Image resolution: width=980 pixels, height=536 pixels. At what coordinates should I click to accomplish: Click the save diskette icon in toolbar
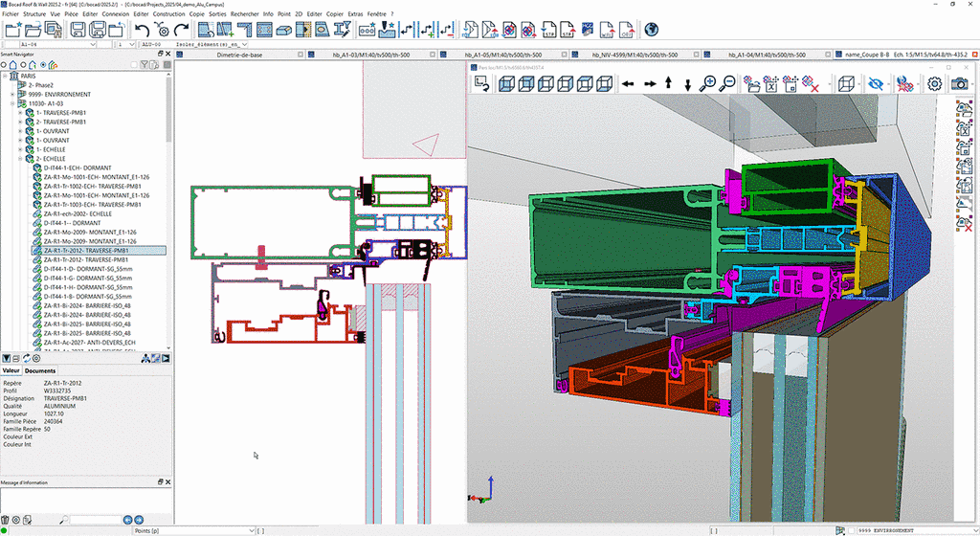(78, 30)
